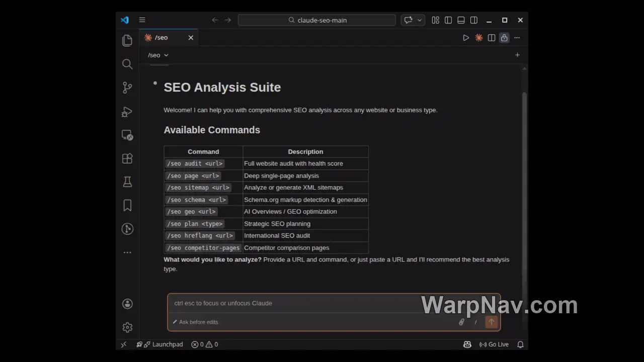Toggle the secondary side bar
The height and width of the screenshot is (362, 644).
[x=474, y=20]
